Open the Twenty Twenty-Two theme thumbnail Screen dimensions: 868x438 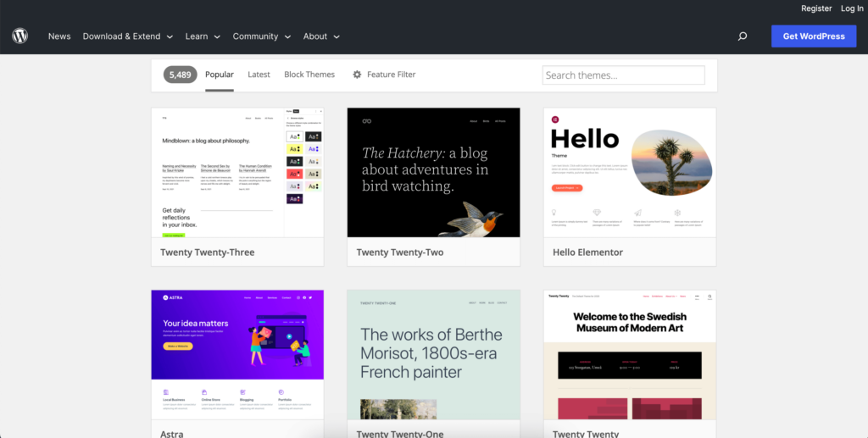433,173
